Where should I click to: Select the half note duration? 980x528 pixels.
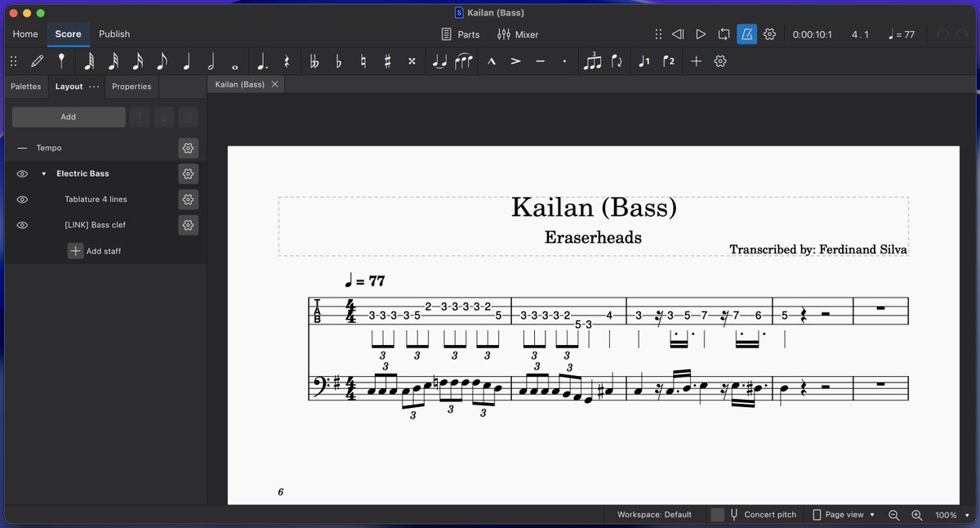pos(212,60)
